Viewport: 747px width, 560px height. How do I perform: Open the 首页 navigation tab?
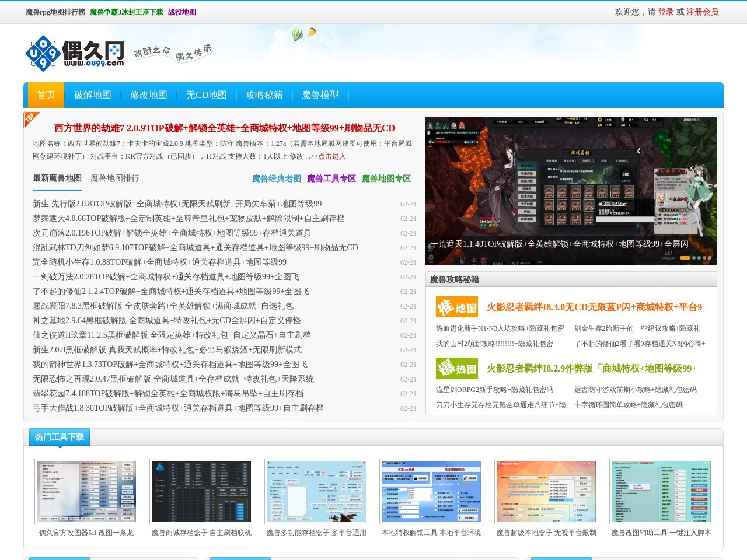coord(46,95)
